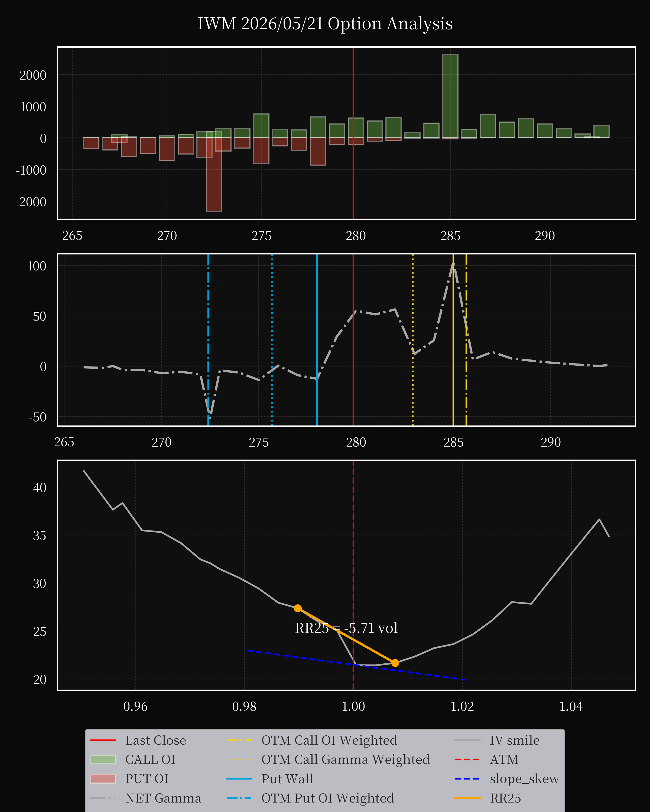The height and width of the screenshot is (812, 650).
Task: Click the left orange RR25 endpoint marker
Action: point(298,608)
